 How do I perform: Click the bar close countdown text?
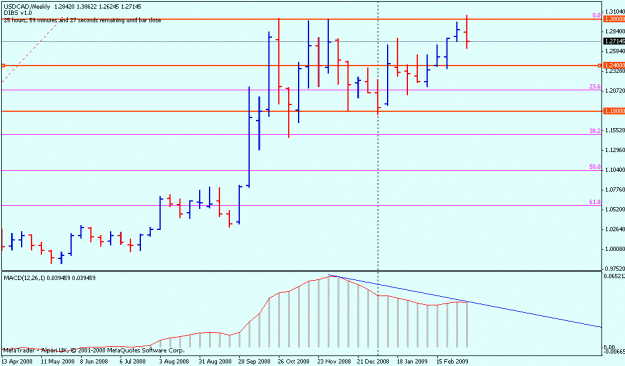tap(83, 20)
